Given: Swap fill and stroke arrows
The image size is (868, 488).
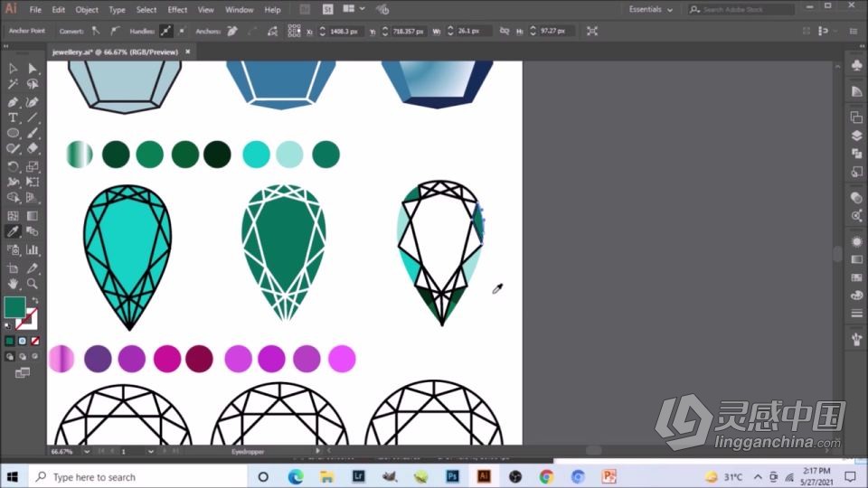Looking at the screenshot, I should 35,300.
